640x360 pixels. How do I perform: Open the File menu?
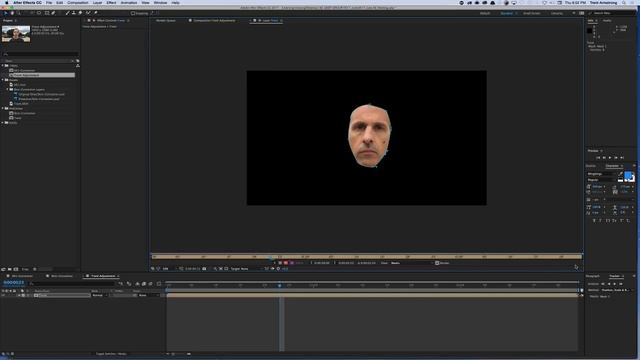coord(49,2)
